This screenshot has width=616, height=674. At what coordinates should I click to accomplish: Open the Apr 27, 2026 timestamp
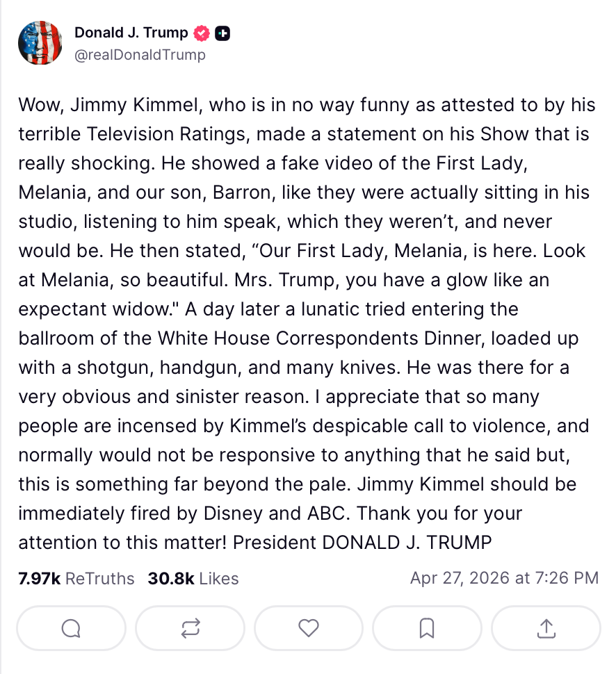504,578
